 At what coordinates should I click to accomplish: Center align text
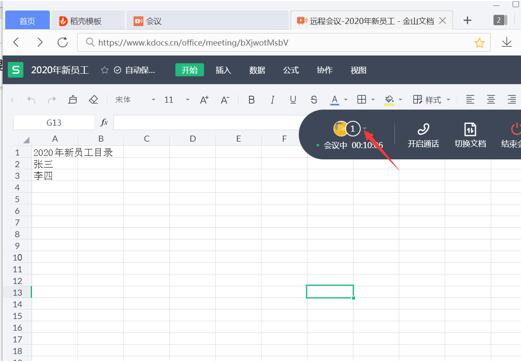[491, 99]
